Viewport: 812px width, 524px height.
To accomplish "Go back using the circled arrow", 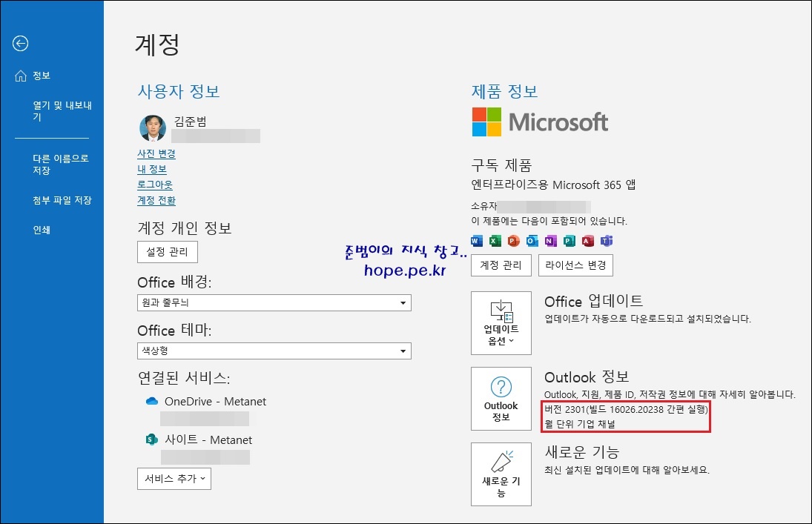I will click(x=20, y=44).
